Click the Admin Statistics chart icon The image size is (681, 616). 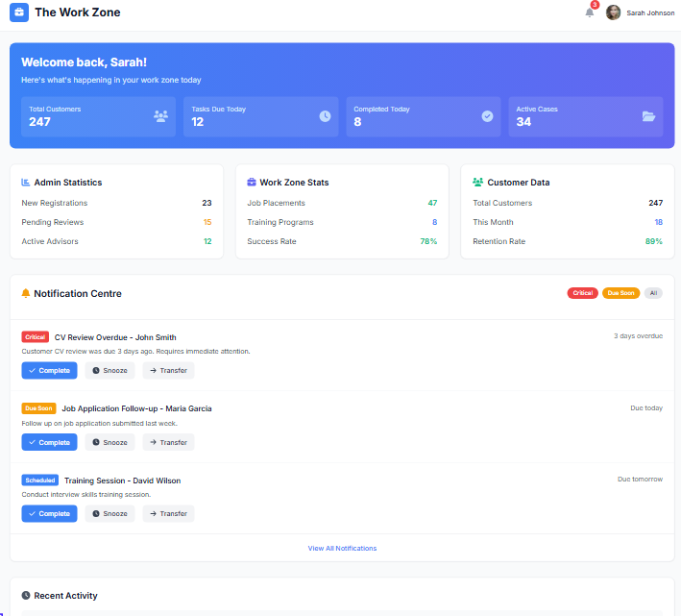(26, 182)
